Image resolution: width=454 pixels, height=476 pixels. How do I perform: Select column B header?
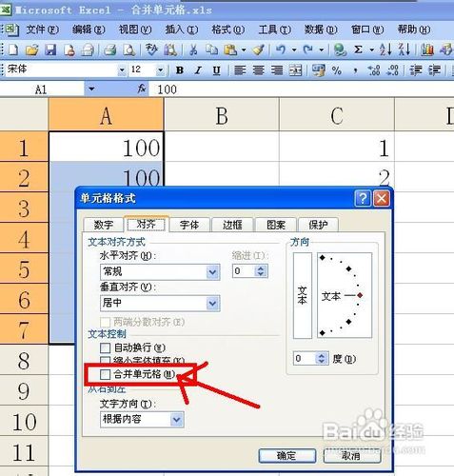click(x=222, y=115)
